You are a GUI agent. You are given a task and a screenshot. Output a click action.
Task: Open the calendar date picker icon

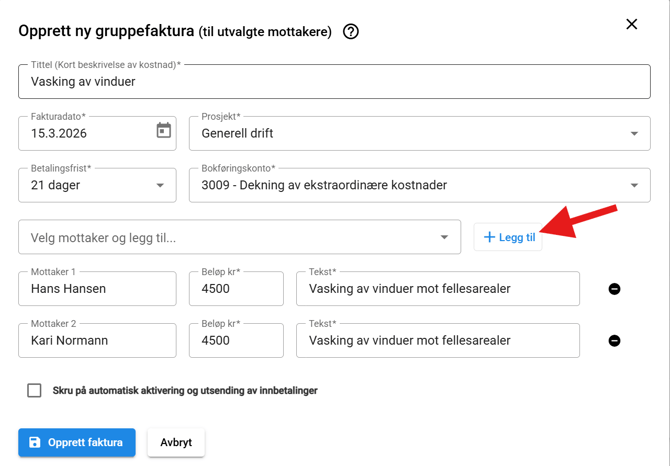pos(164,131)
